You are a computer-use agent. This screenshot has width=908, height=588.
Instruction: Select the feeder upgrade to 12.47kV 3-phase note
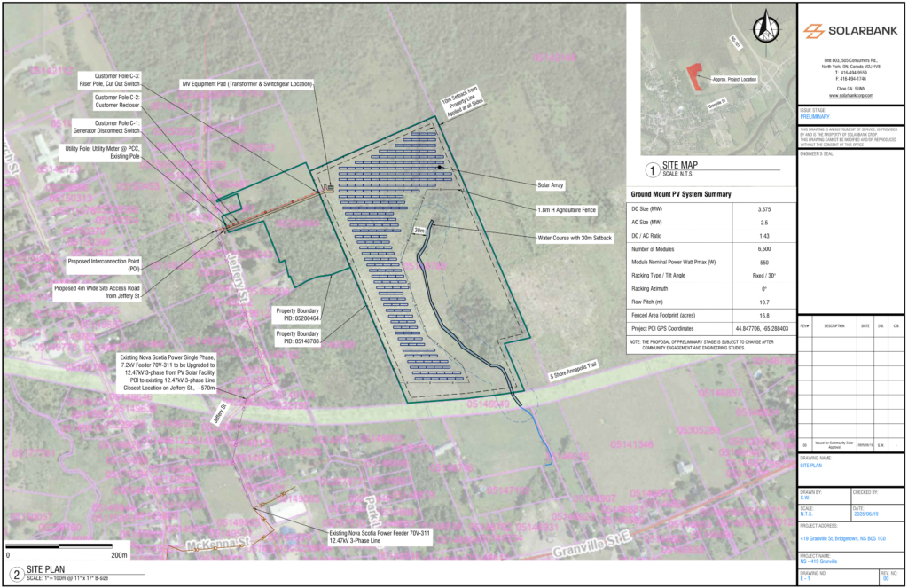pos(168,372)
